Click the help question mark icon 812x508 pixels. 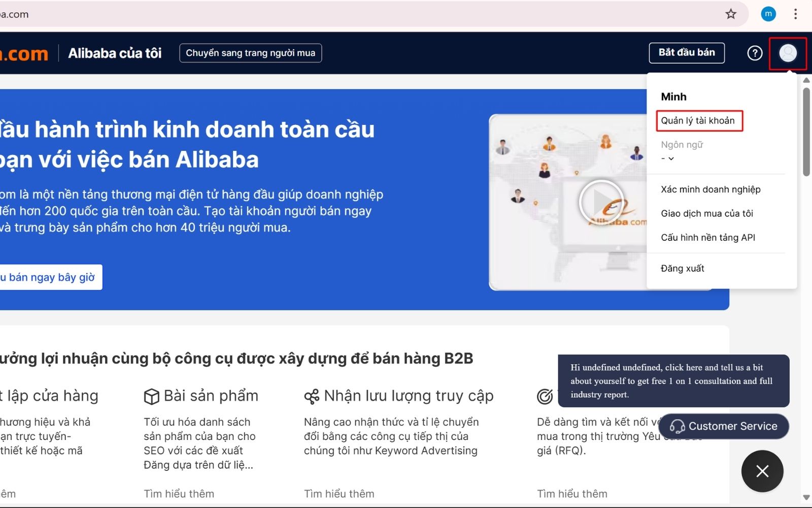click(x=755, y=53)
